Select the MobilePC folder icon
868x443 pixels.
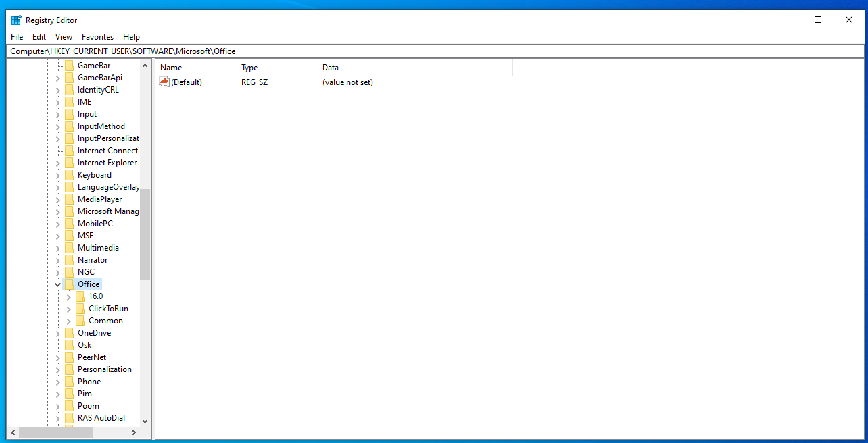(x=69, y=224)
